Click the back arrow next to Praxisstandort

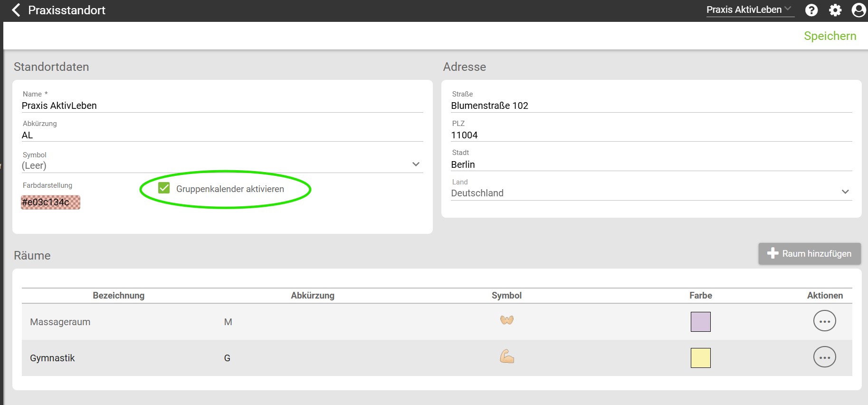[16, 10]
